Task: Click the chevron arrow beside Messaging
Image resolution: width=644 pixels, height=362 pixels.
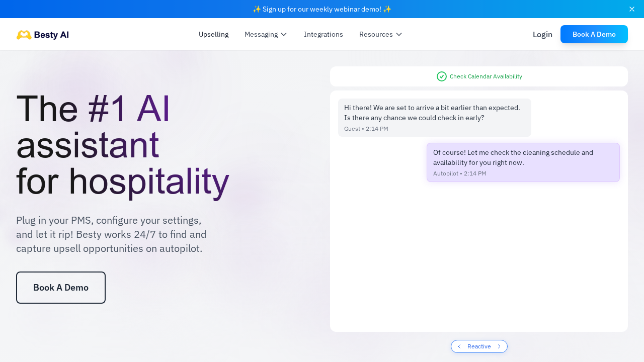Action: point(284,34)
